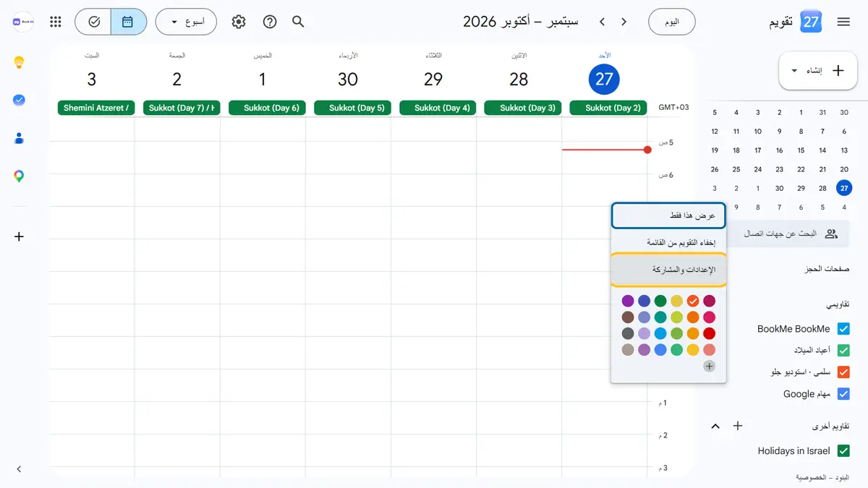Open Contacts in side panel
868x488 pixels.
(20, 138)
